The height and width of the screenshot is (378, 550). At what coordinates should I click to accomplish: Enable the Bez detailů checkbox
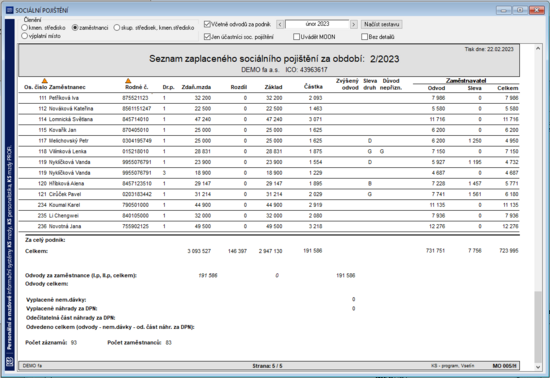(364, 36)
